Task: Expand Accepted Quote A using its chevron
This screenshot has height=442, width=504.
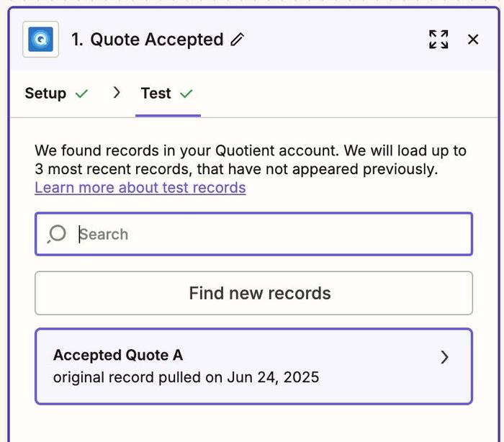Action: (444, 357)
